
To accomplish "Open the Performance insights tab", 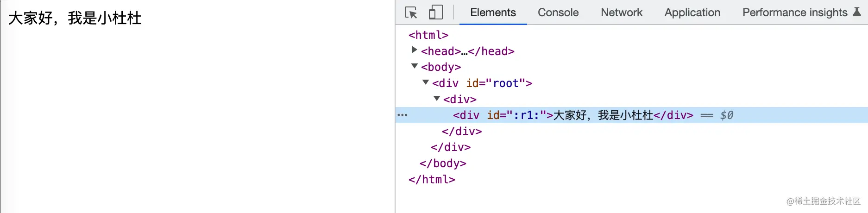I will [x=795, y=13].
